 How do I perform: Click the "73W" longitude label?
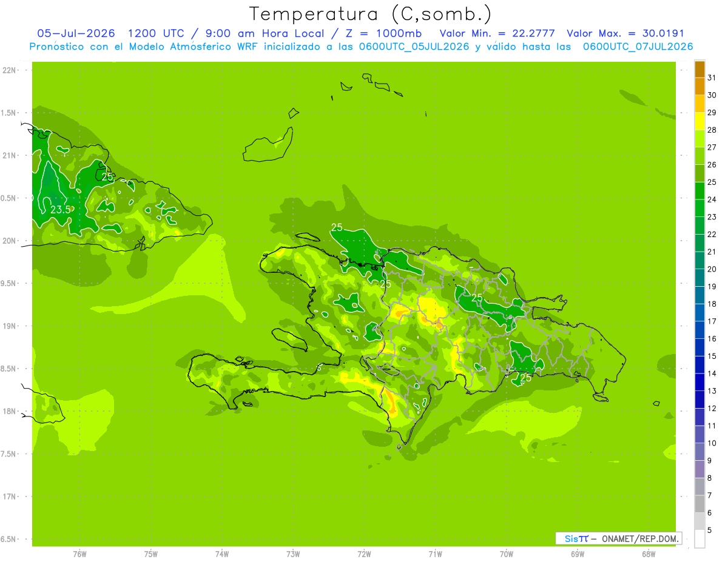click(293, 554)
